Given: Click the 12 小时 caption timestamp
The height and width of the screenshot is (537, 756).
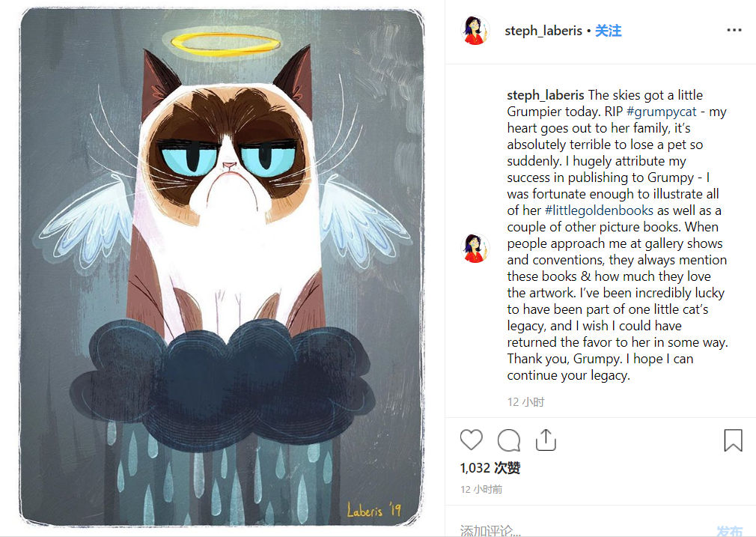Looking at the screenshot, I should click(525, 402).
